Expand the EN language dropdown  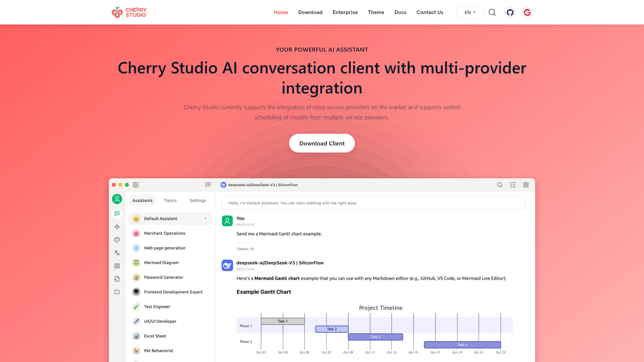pos(470,12)
